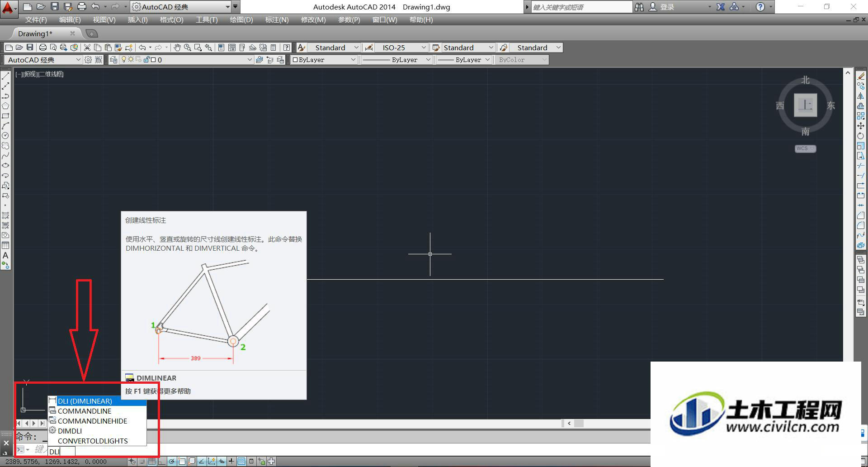Select the Erase tool
The image size is (868, 467).
(x=861, y=76)
